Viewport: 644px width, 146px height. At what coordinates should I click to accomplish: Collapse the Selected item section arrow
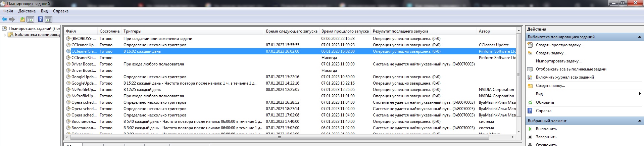pos(639,121)
